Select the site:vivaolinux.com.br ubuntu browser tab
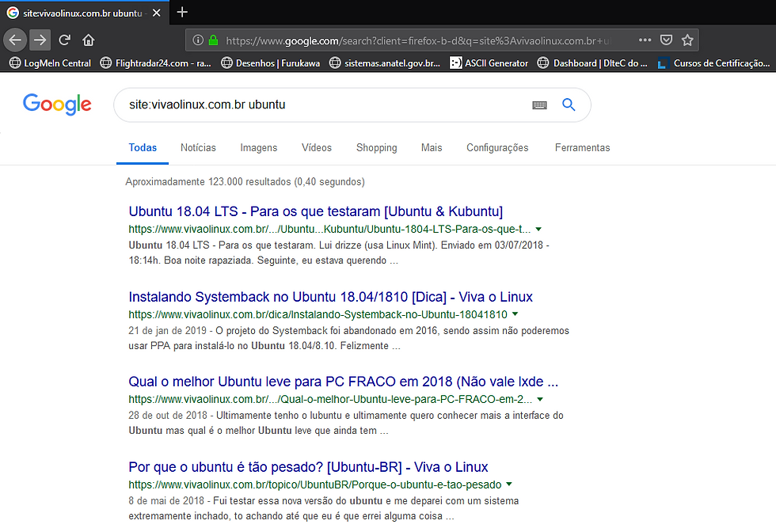This screenshot has width=776, height=532. point(83,13)
